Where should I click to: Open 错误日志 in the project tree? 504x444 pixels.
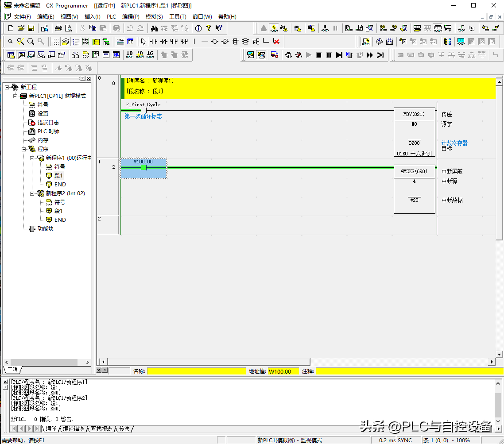[x=48, y=123]
